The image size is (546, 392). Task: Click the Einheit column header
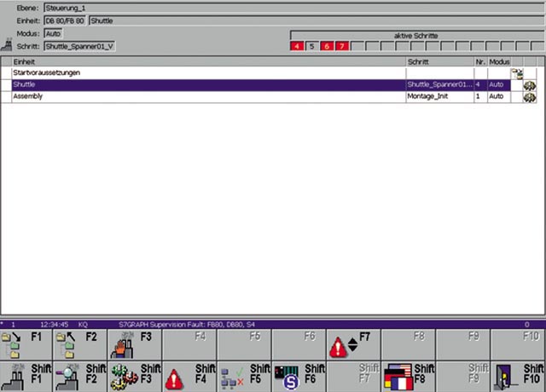click(x=205, y=62)
